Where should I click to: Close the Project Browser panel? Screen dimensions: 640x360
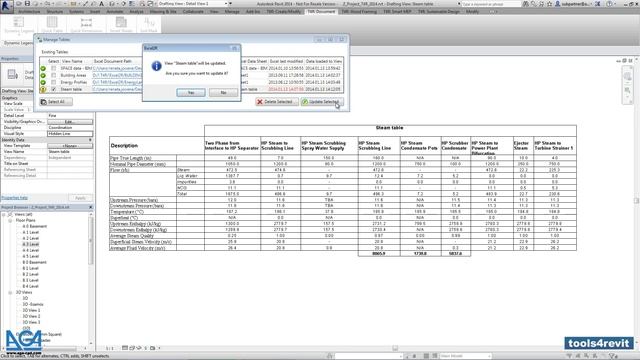click(91, 207)
